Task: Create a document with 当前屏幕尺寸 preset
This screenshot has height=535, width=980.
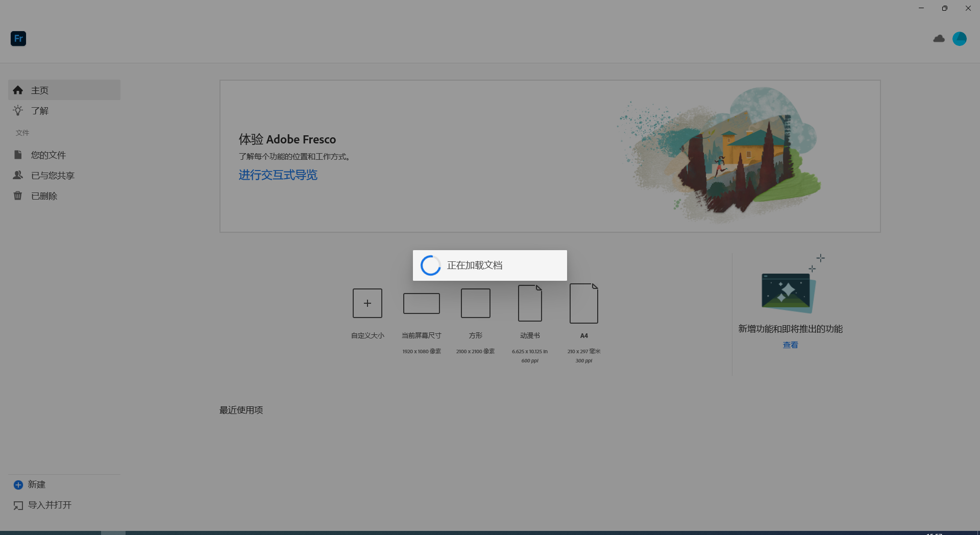Action: click(x=421, y=303)
